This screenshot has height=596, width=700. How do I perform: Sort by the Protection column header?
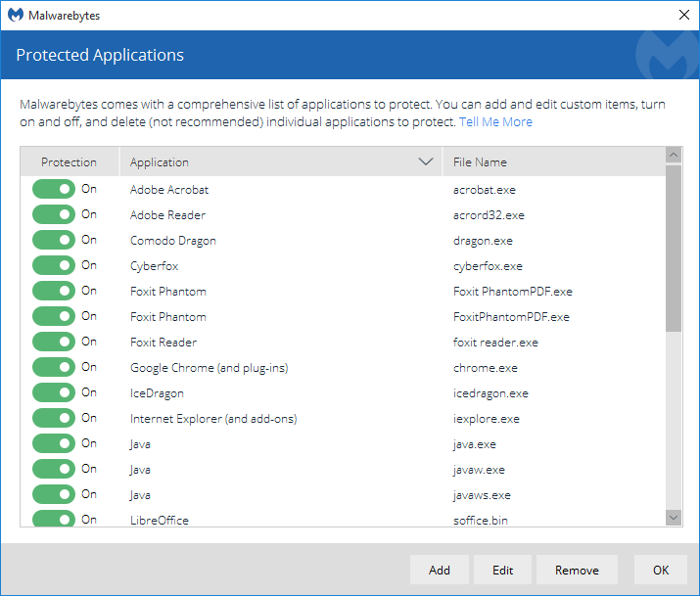(69, 161)
